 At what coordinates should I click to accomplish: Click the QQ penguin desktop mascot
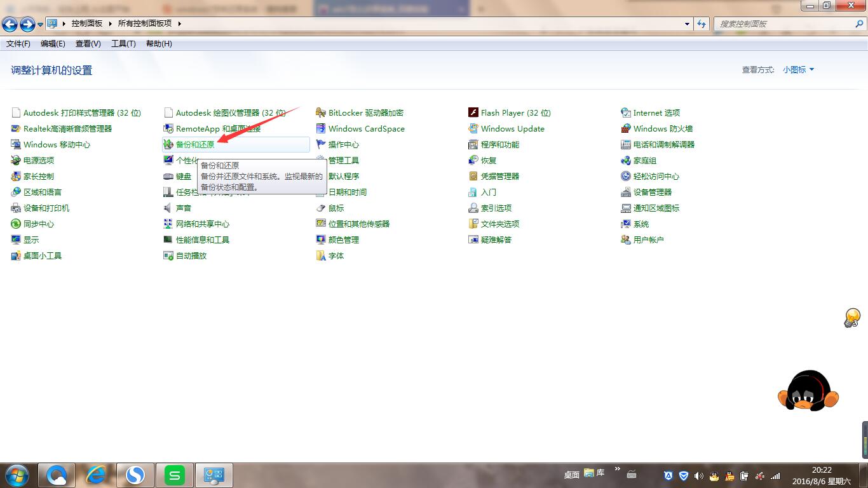coord(808,391)
